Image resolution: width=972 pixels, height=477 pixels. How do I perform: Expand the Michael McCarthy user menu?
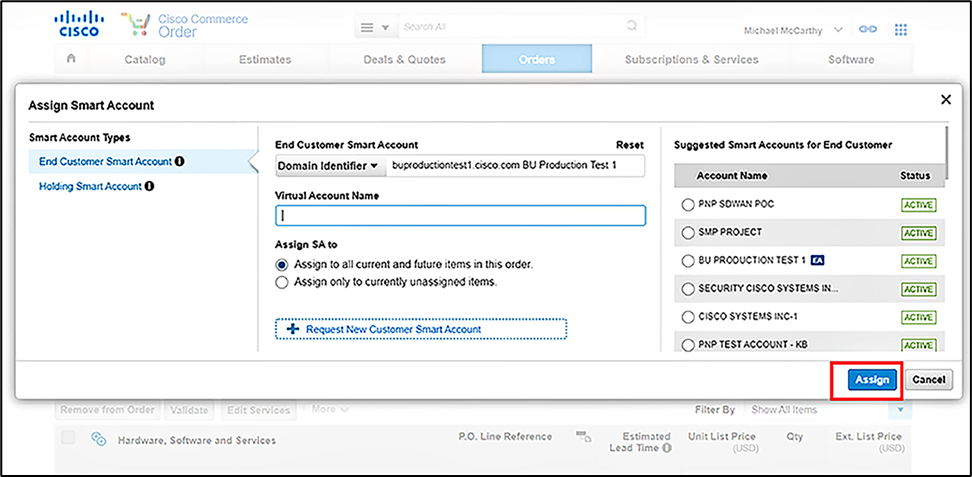click(838, 29)
